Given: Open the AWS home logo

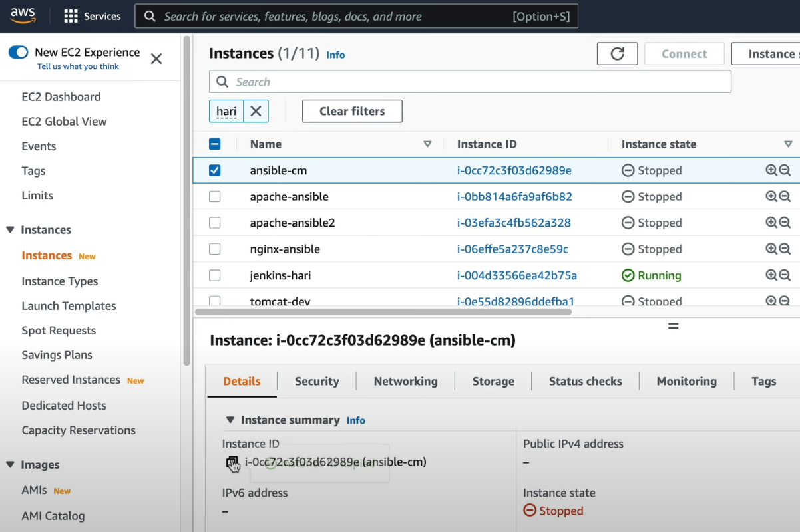Looking at the screenshot, I should click(23, 16).
